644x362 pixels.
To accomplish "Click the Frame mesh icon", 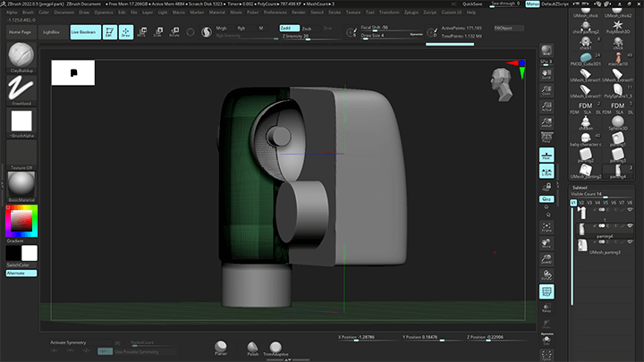I will (x=547, y=227).
